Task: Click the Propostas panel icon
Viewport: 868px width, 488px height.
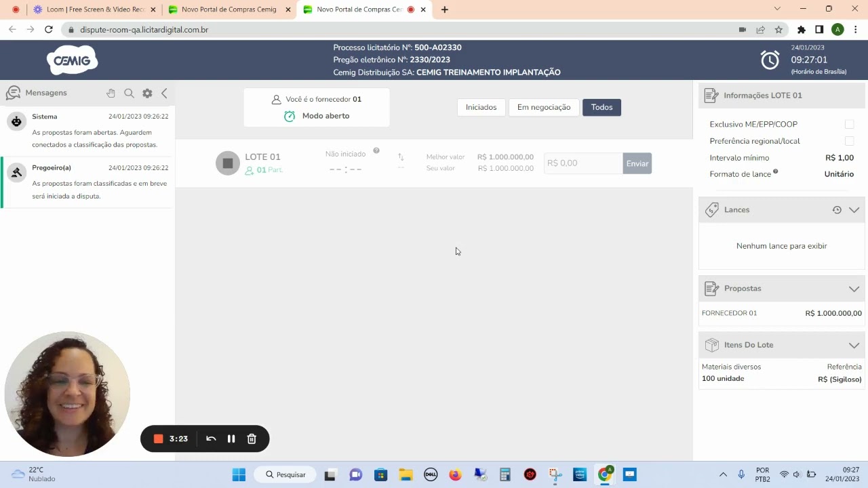Action: tap(711, 289)
